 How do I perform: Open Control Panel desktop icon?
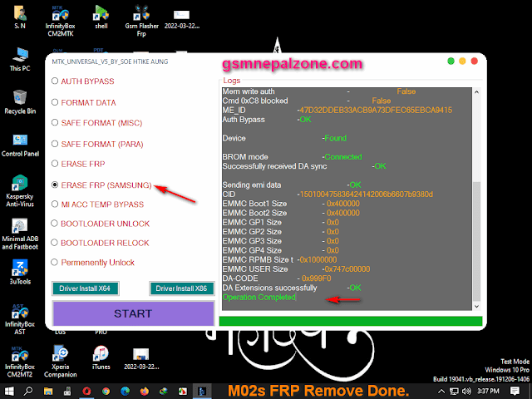pos(20,145)
